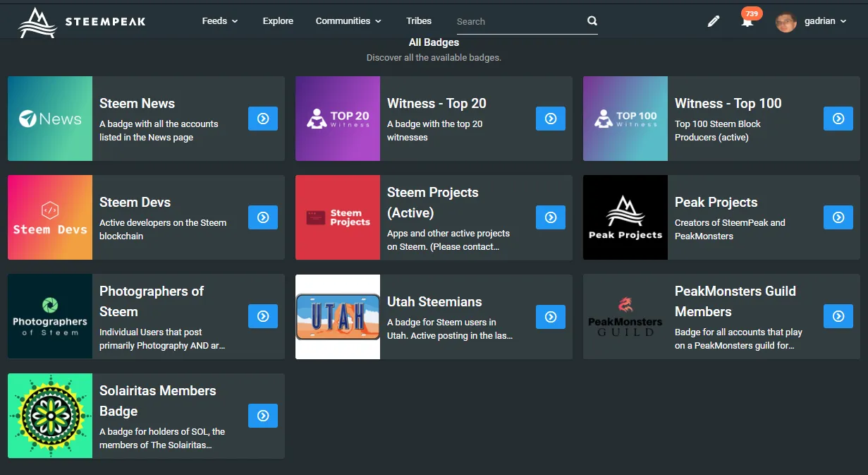Click the gadrian profile avatar
The width and height of the screenshot is (868, 475).
(x=786, y=21)
